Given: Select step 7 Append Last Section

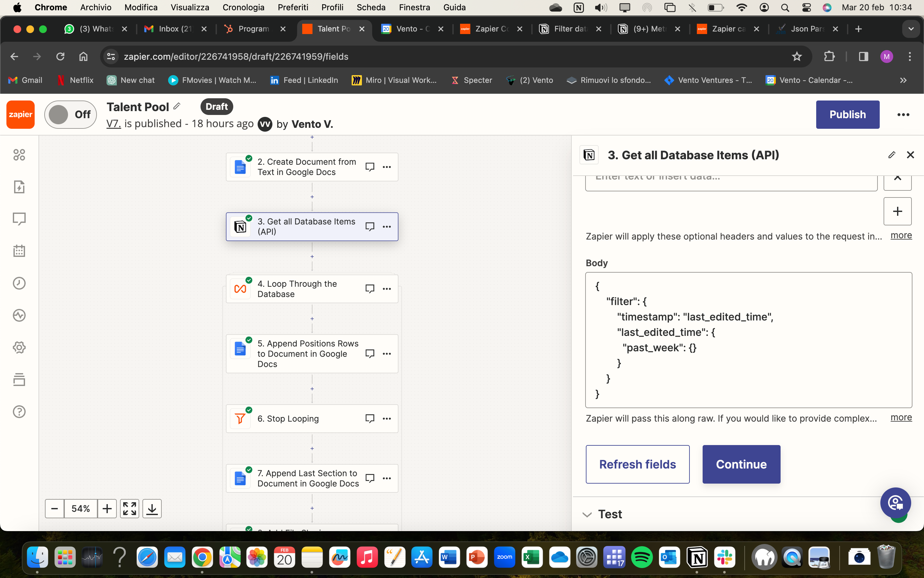Looking at the screenshot, I should (312, 478).
